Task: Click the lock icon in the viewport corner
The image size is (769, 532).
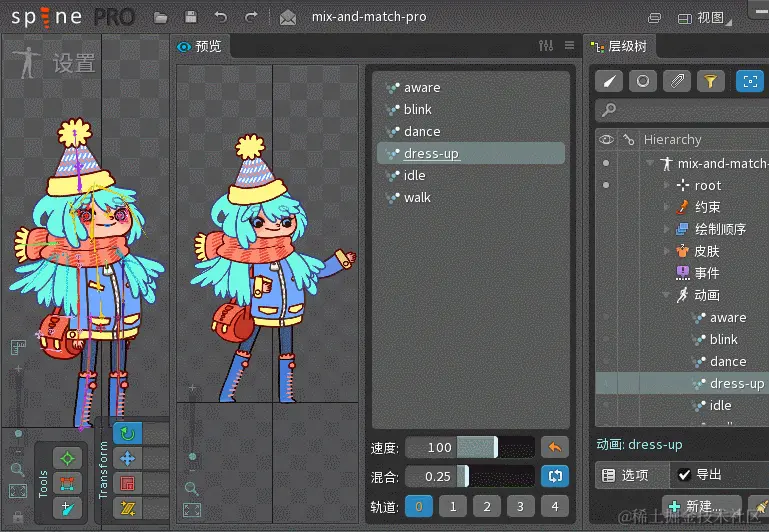Action: [x=18, y=517]
